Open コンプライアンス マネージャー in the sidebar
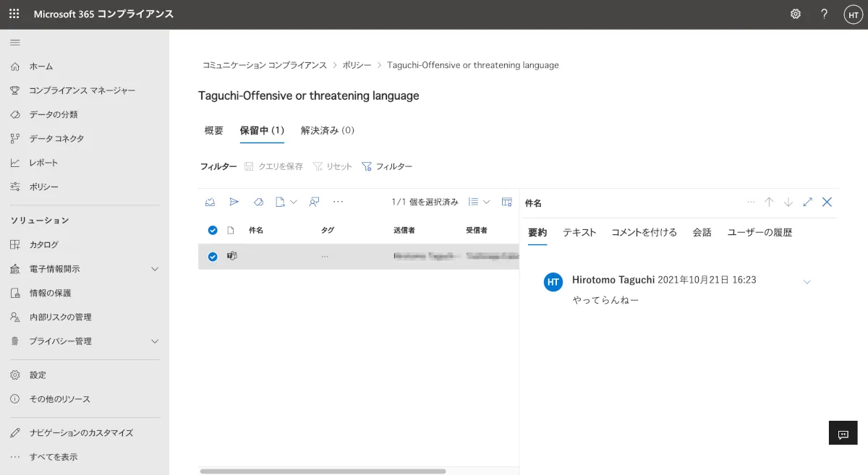 pos(82,90)
